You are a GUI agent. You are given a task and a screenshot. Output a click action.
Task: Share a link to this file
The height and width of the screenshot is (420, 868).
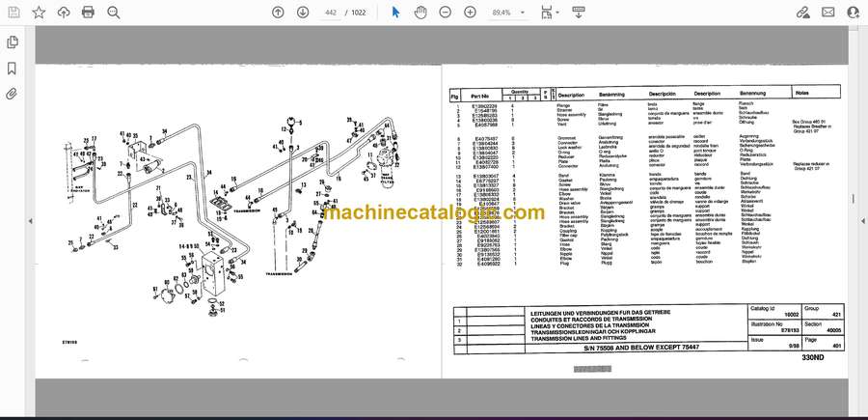coord(802,13)
